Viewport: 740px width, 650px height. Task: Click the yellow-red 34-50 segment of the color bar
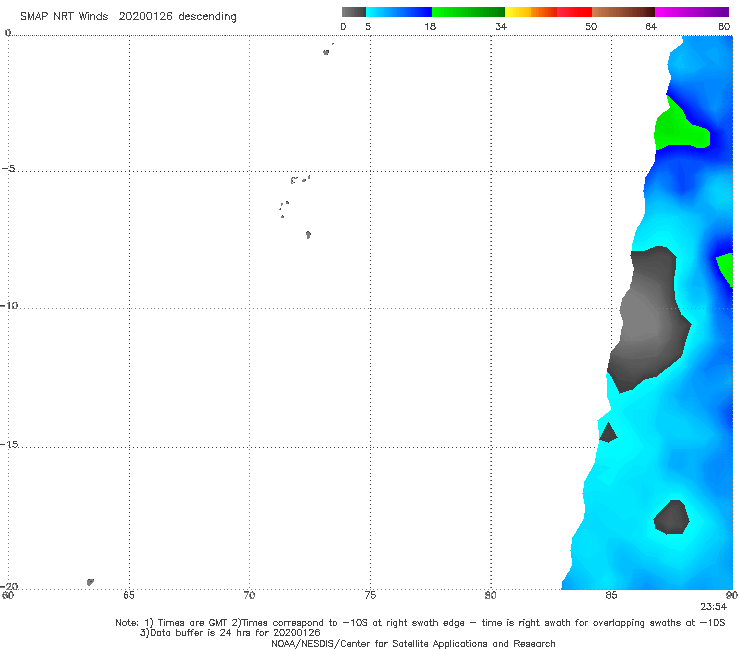(548, 12)
